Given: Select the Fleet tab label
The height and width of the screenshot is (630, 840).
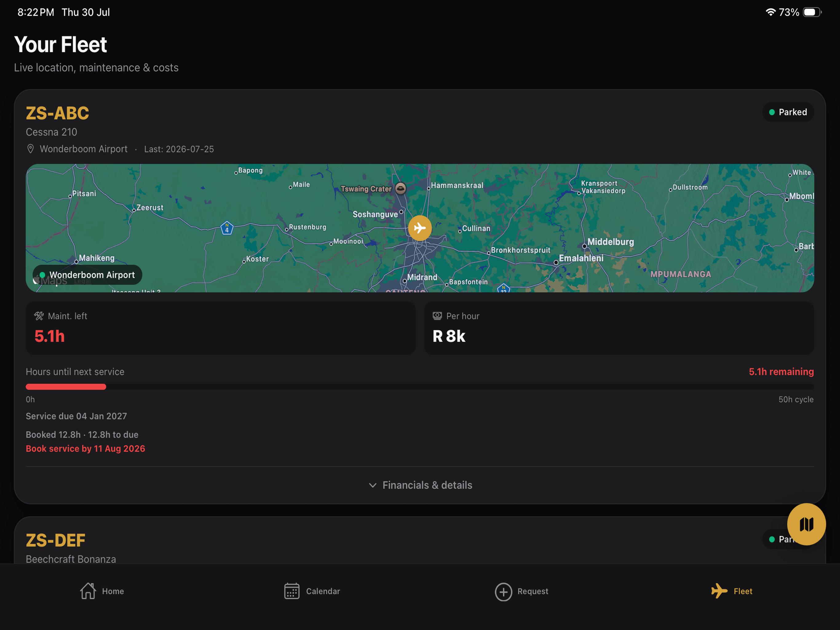Looking at the screenshot, I should click(x=743, y=591).
